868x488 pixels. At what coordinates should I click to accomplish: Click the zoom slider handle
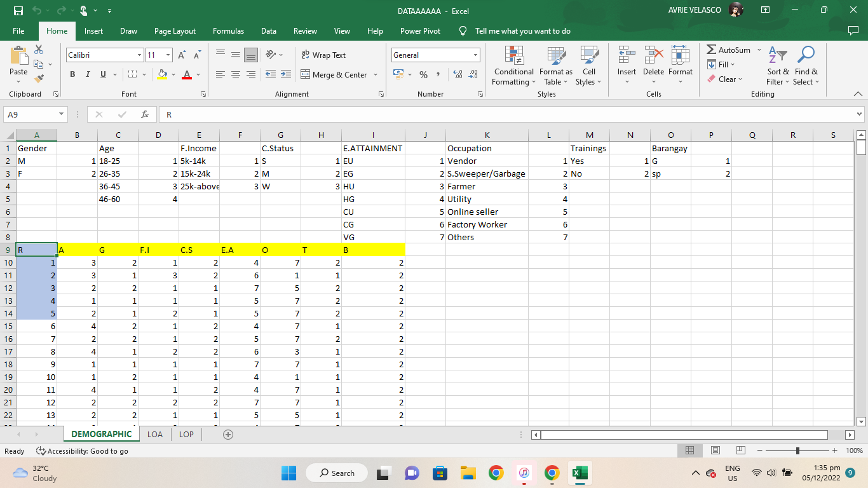pyautogui.click(x=797, y=451)
